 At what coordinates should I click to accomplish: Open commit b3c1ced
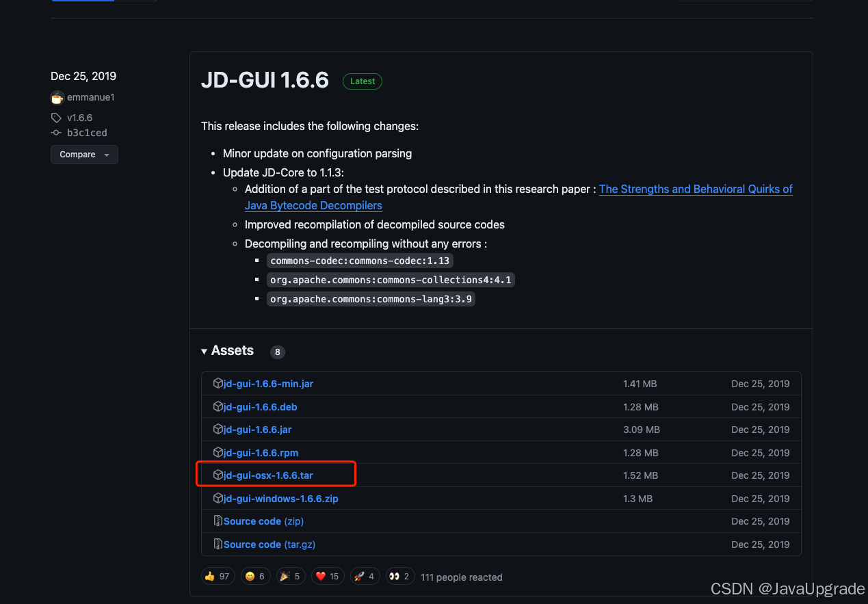click(87, 133)
